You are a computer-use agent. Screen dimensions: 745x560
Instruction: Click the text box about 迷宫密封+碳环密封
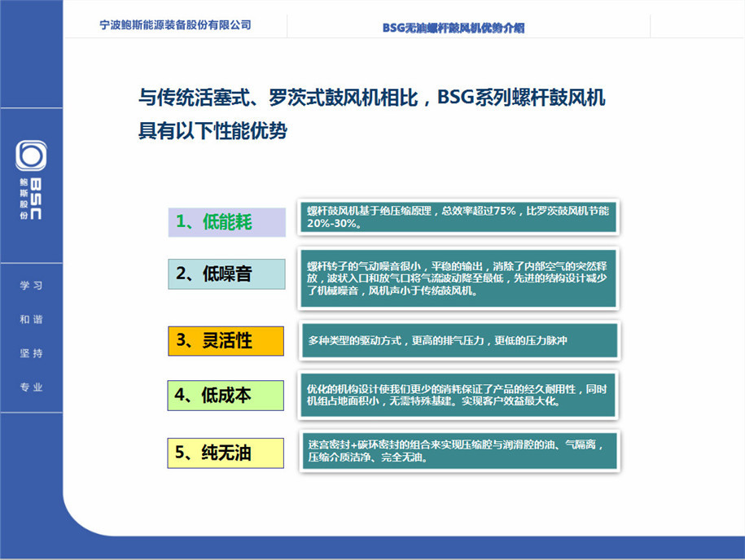458,451
